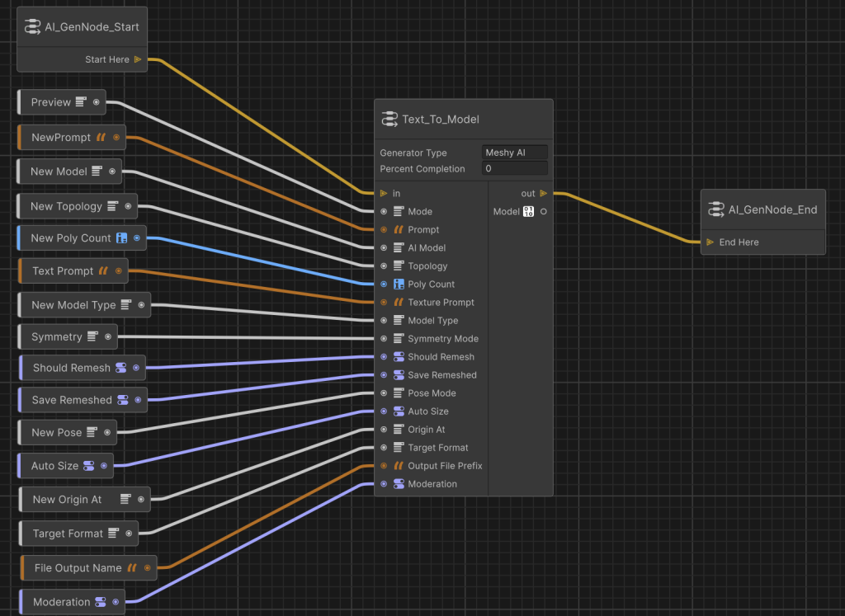Click the Poly Count integer type icon
Screen dimensions: 845x616
point(399,284)
